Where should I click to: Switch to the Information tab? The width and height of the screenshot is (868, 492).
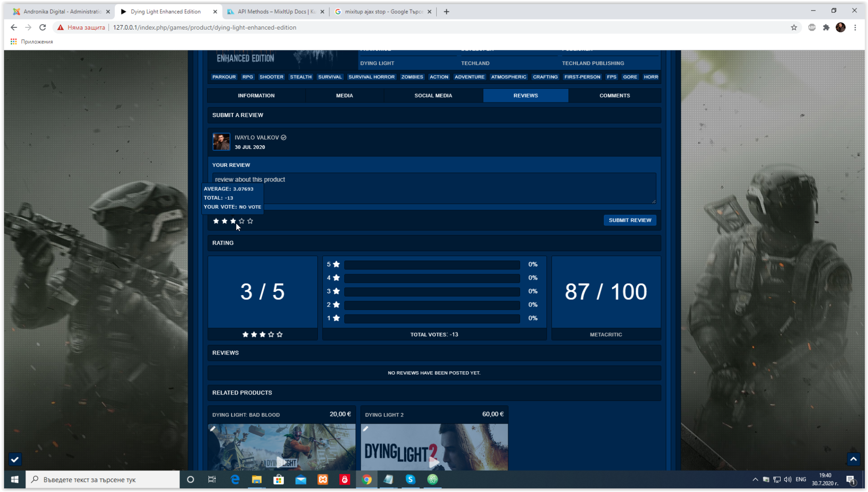click(256, 96)
